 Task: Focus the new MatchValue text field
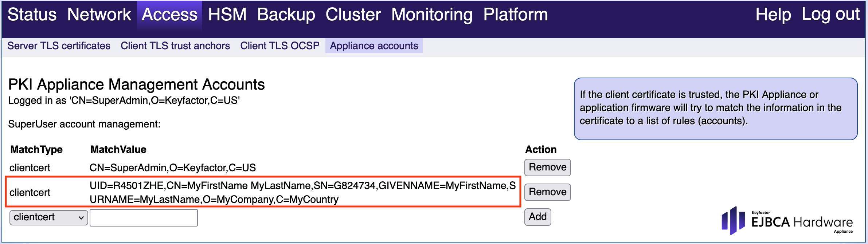[x=144, y=218]
